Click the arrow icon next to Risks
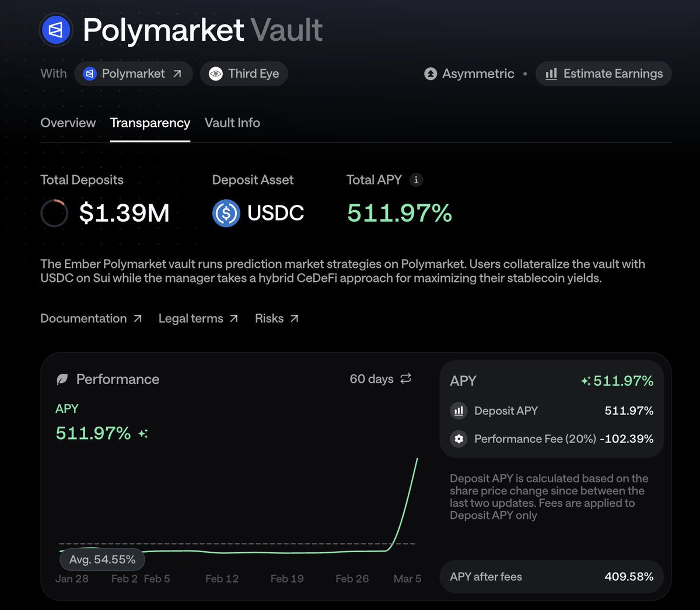The height and width of the screenshot is (610, 700). [x=295, y=319]
